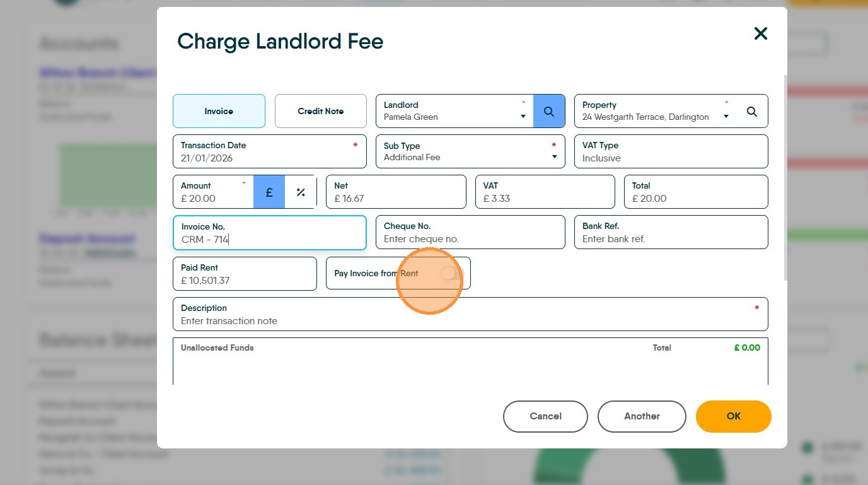
Task: Click the Landlord search magnifier icon
Action: [549, 111]
